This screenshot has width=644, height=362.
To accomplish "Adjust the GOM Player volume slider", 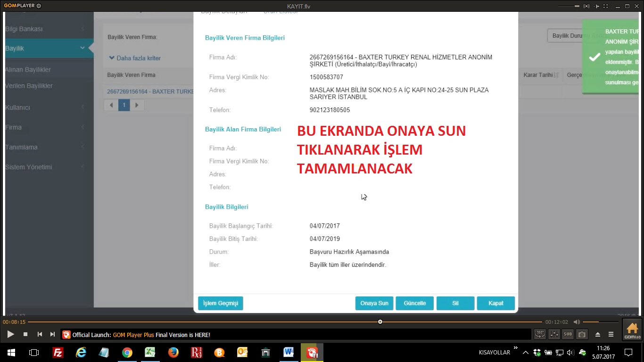I will (x=600, y=322).
